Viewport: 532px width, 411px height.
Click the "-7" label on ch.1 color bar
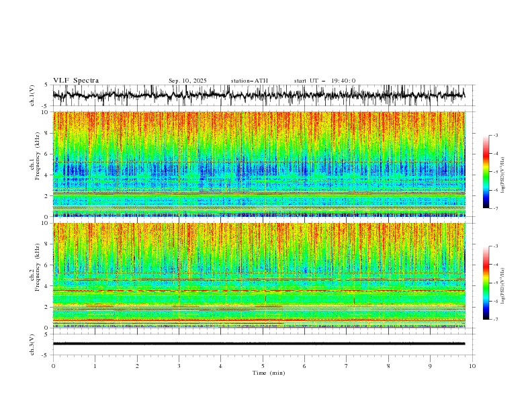(x=495, y=208)
